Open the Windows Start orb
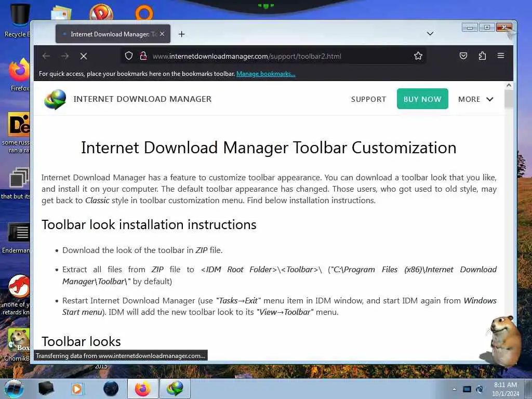 click(14, 389)
